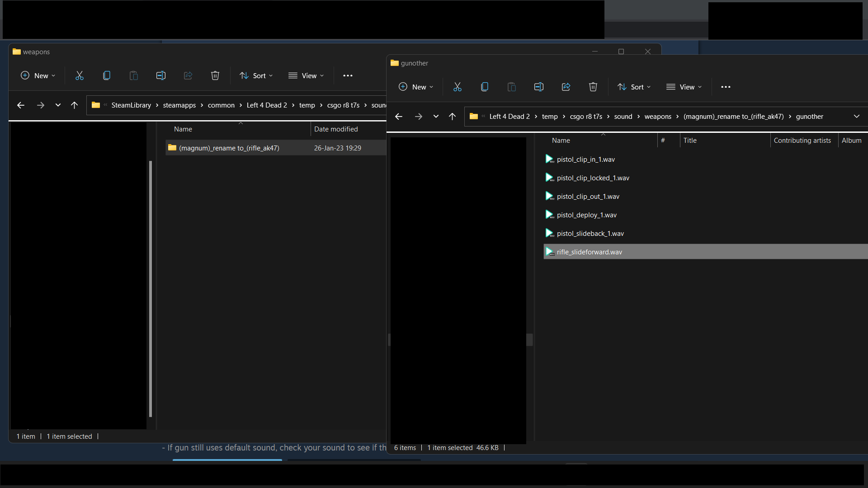Click Cut icon in gunother window
This screenshot has width=868, height=488.
point(457,87)
